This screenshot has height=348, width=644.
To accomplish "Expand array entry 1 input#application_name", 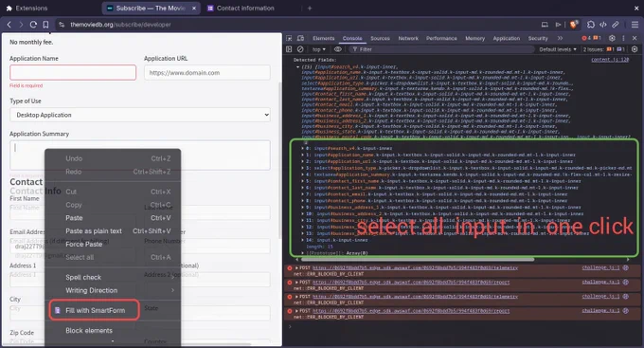I will 303,156.
